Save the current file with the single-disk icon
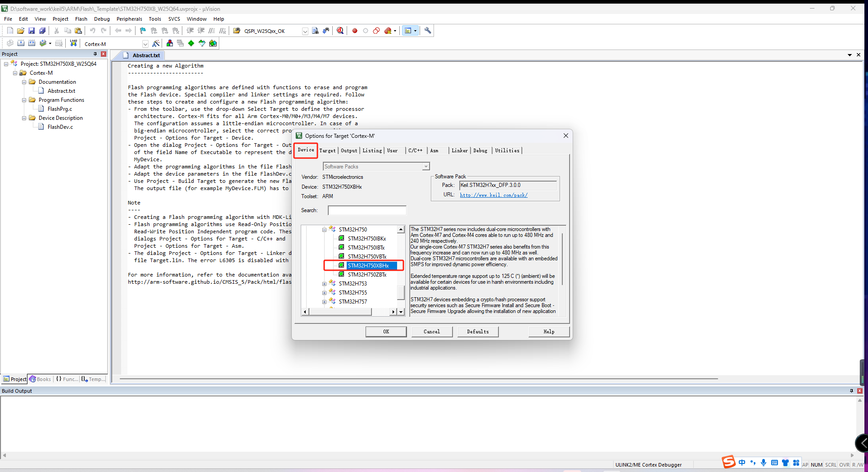The width and height of the screenshot is (868, 472). point(32,31)
